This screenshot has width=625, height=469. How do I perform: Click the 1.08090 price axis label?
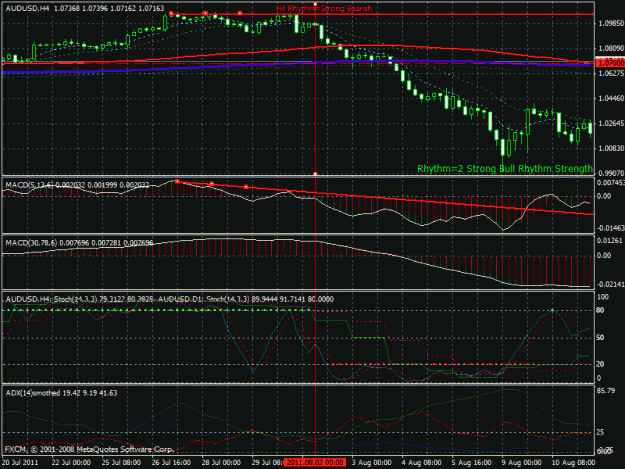click(x=611, y=49)
